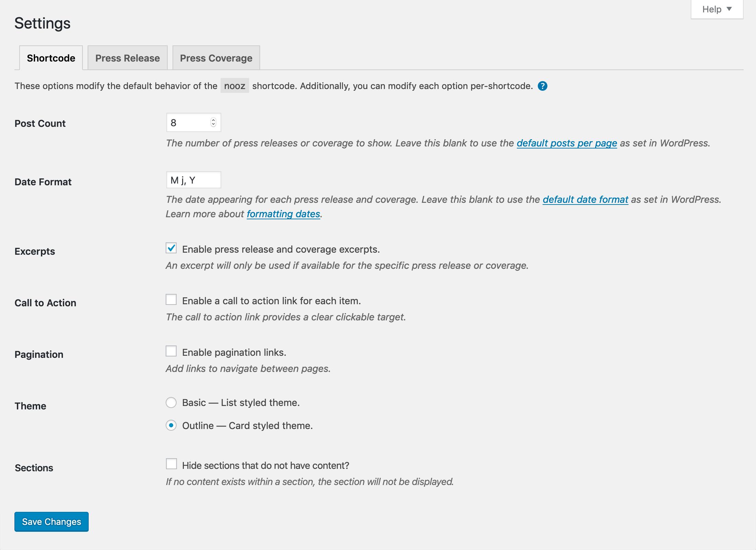Click the Pagination label
Image resolution: width=756 pixels, height=550 pixels.
click(39, 354)
